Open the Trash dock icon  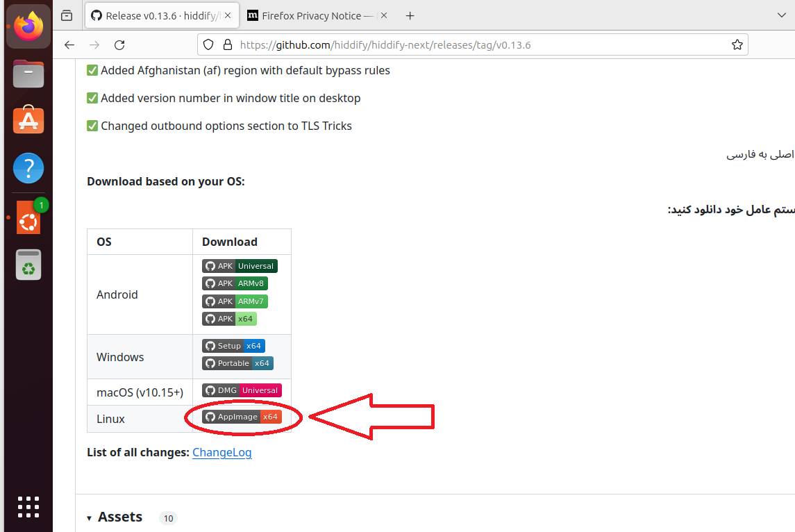[28, 265]
